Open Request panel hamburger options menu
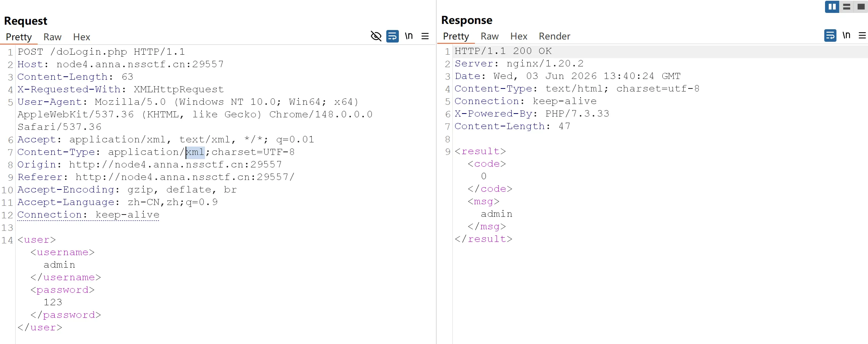This screenshot has height=344, width=868. click(425, 36)
